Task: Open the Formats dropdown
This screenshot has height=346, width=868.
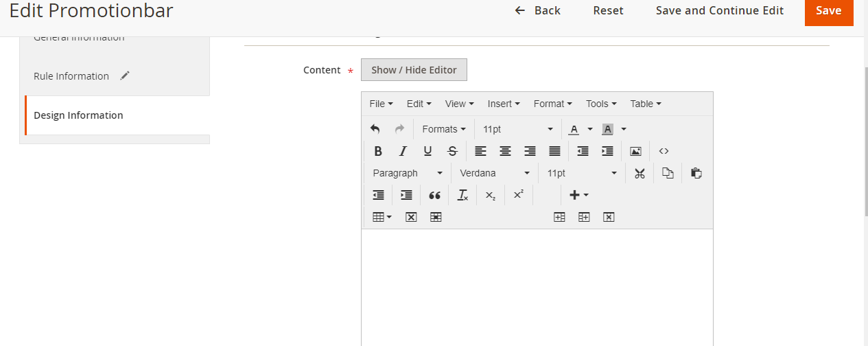Action: click(443, 129)
